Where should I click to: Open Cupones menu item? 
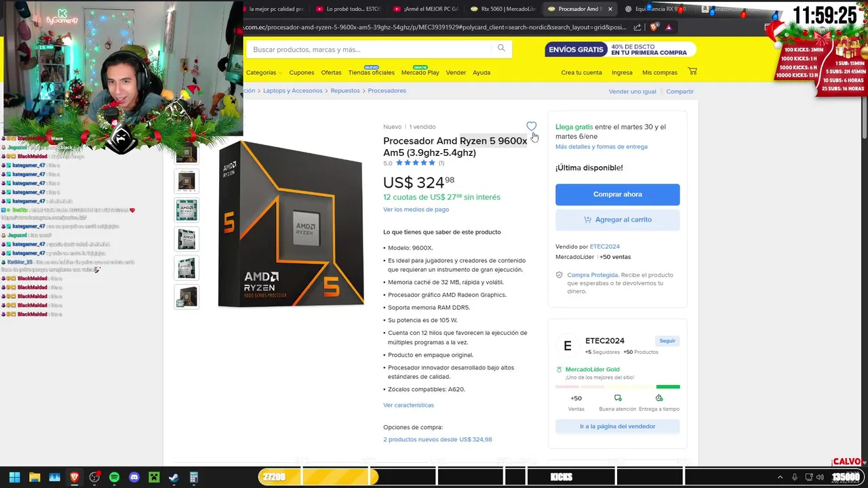tap(302, 73)
